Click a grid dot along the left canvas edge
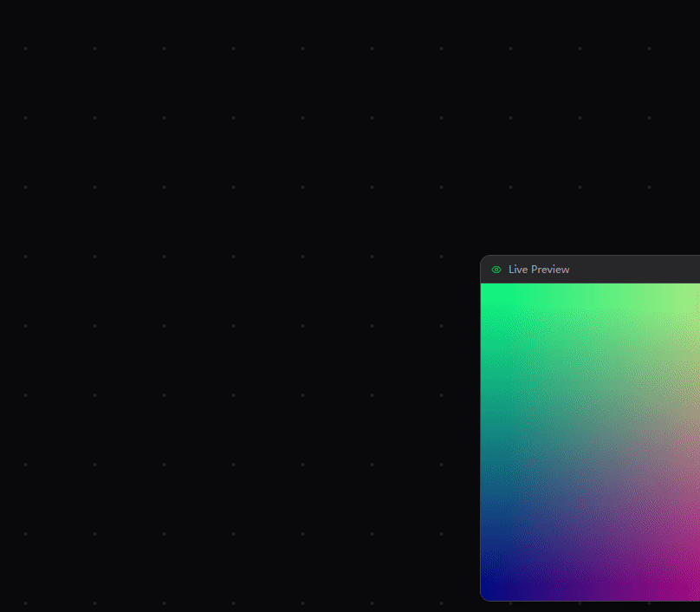Viewport: 700px width, 612px height. [x=25, y=325]
